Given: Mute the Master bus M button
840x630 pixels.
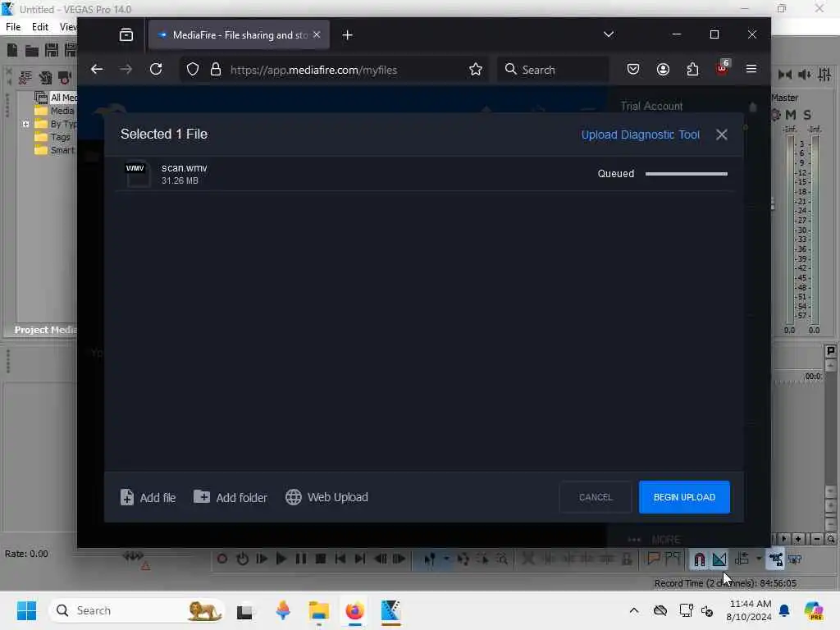Looking at the screenshot, I should [791, 115].
